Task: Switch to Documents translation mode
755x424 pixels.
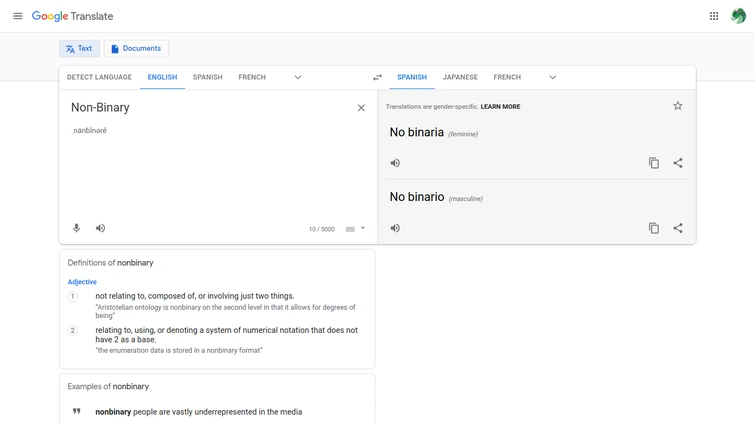Action: click(136, 49)
